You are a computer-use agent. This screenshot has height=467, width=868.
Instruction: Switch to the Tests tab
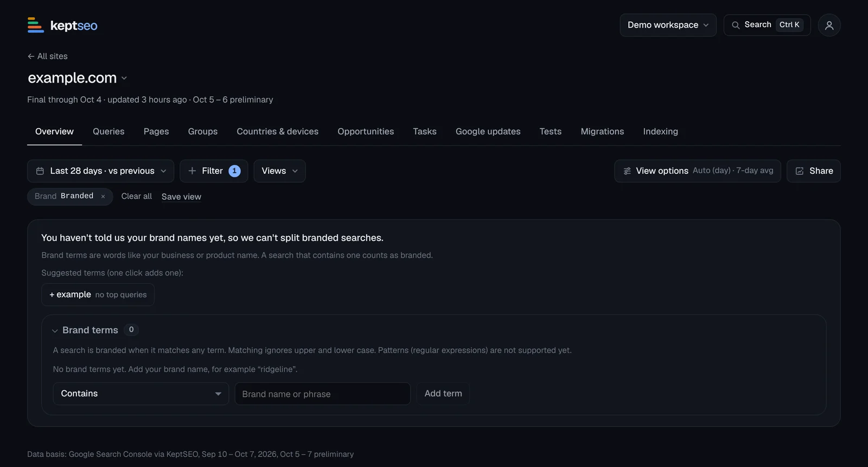(551, 131)
